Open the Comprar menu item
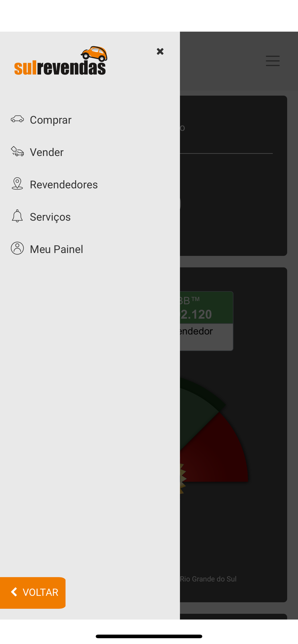This screenshot has width=298, height=644. pyautogui.click(x=51, y=120)
